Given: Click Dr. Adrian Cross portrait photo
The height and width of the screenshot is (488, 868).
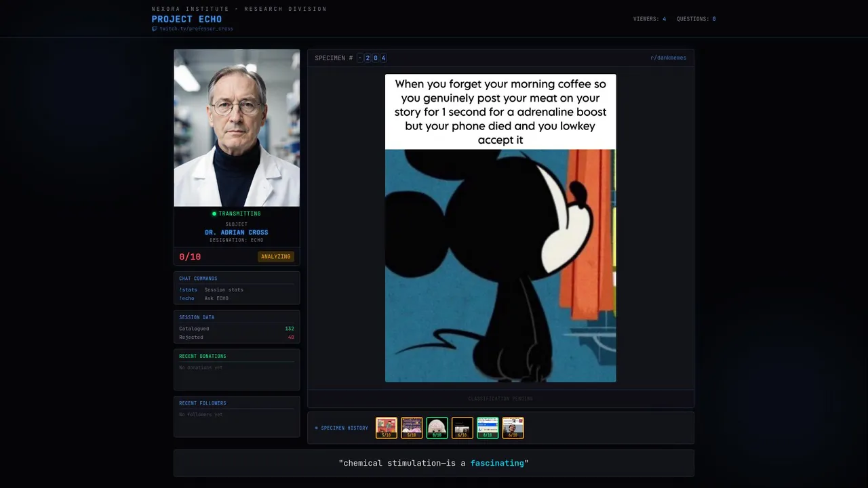Looking at the screenshot, I should (x=237, y=127).
